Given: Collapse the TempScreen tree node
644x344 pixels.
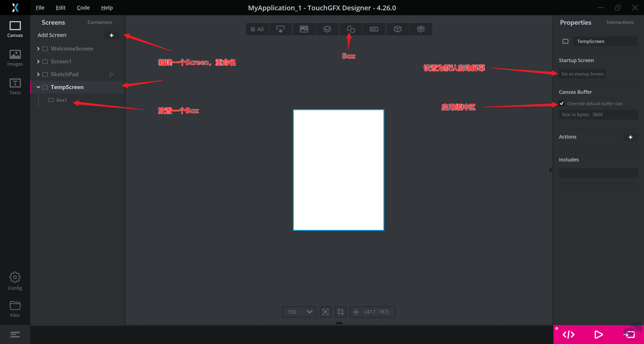Looking at the screenshot, I should (38, 87).
